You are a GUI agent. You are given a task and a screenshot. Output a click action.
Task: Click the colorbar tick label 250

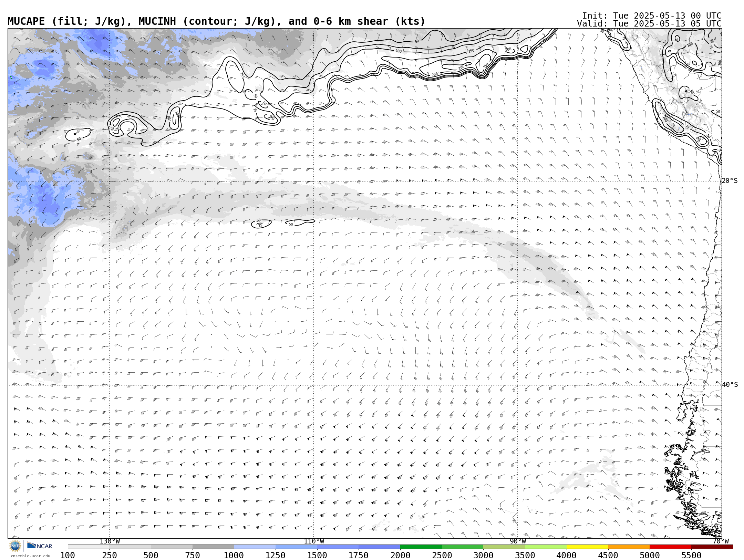pos(110,556)
